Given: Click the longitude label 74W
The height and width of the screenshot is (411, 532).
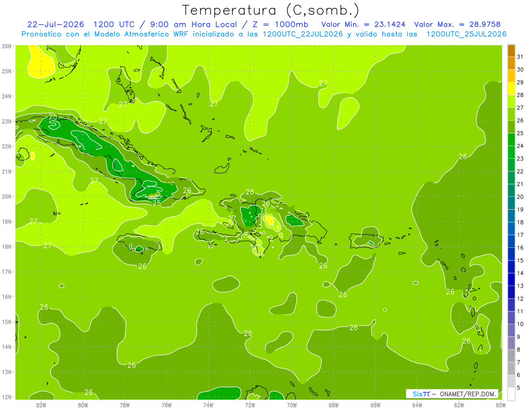Looking at the screenshot, I should [208, 405].
